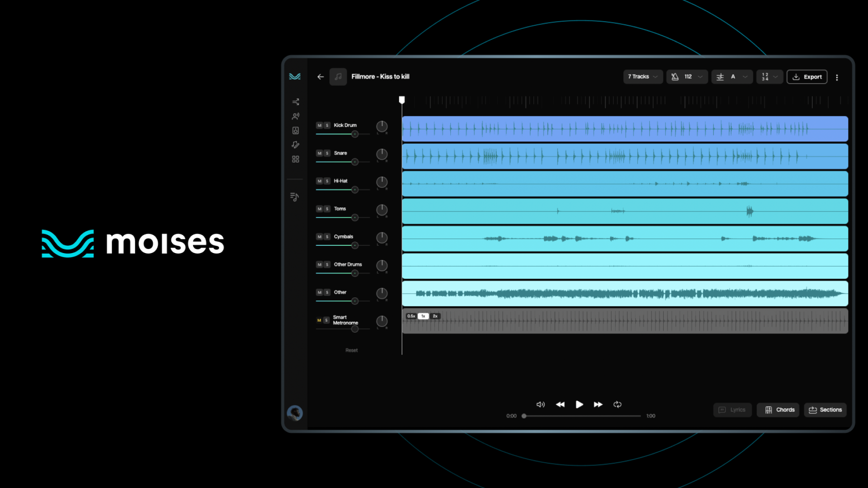Viewport: 868px width, 488px height.
Task: Click the grid modules icon in the sidebar
Action: click(x=296, y=159)
